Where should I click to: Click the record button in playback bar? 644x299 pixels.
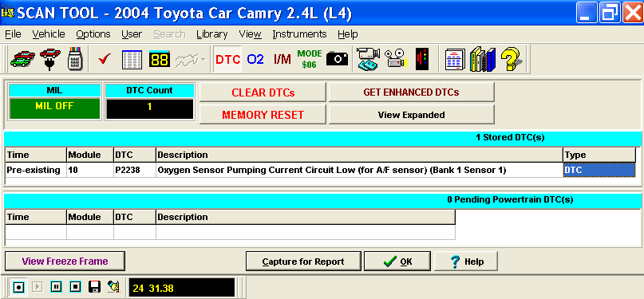[x=18, y=287]
